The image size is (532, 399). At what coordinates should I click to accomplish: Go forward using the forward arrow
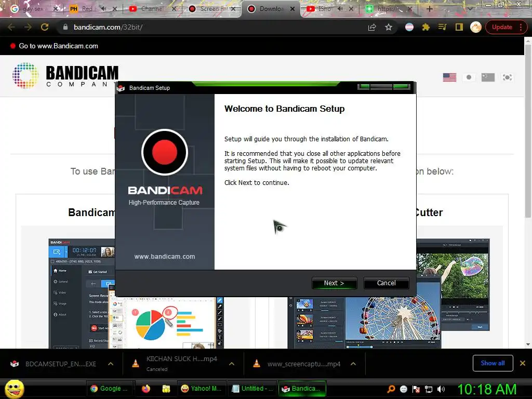[28, 27]
